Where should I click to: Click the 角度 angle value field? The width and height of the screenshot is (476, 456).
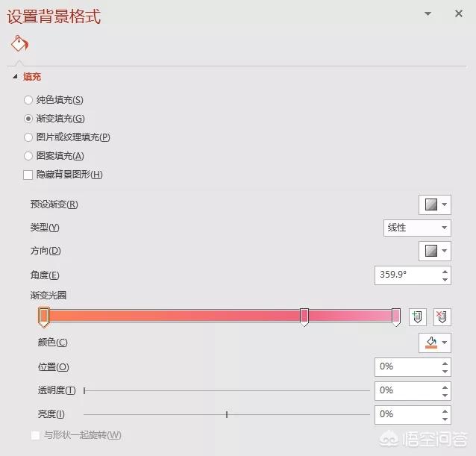pos(407,275)
